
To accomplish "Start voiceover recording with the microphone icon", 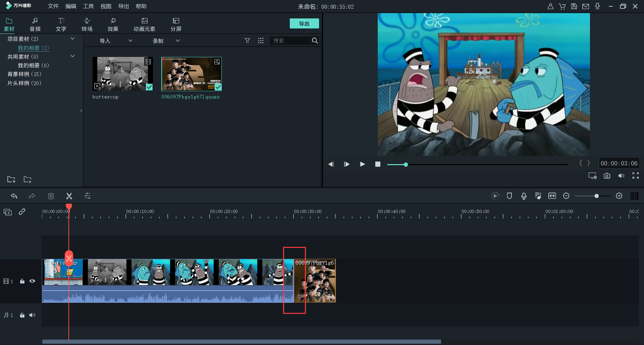I will [524, 196].
